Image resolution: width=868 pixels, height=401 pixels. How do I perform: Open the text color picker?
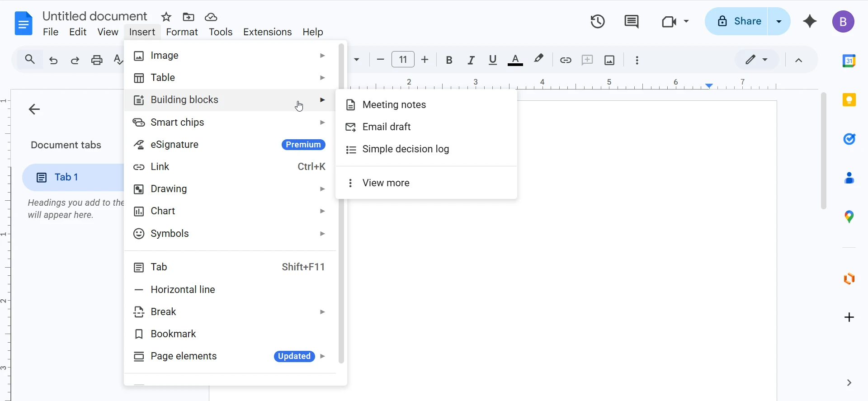(x=515, y=60)
